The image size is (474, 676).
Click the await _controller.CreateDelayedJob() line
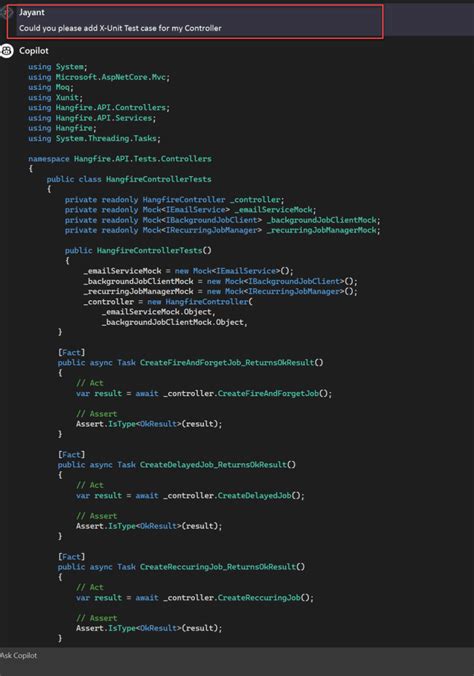(x=190, y=496)
